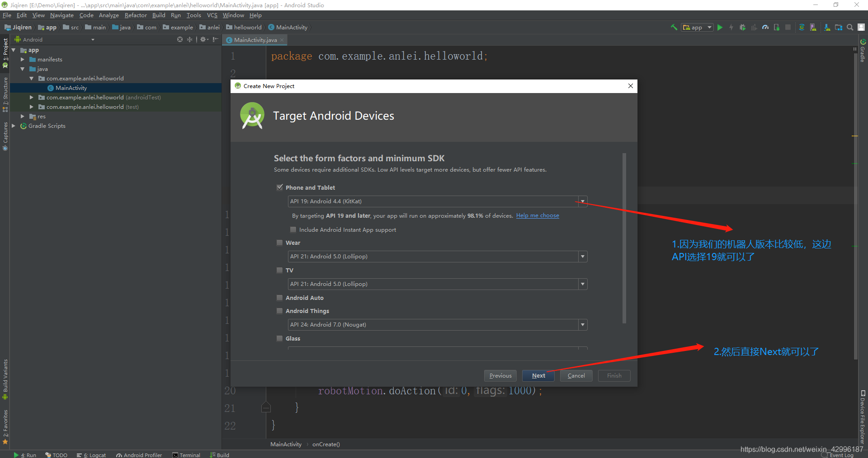Open Device File Explorer side tab

863,417
